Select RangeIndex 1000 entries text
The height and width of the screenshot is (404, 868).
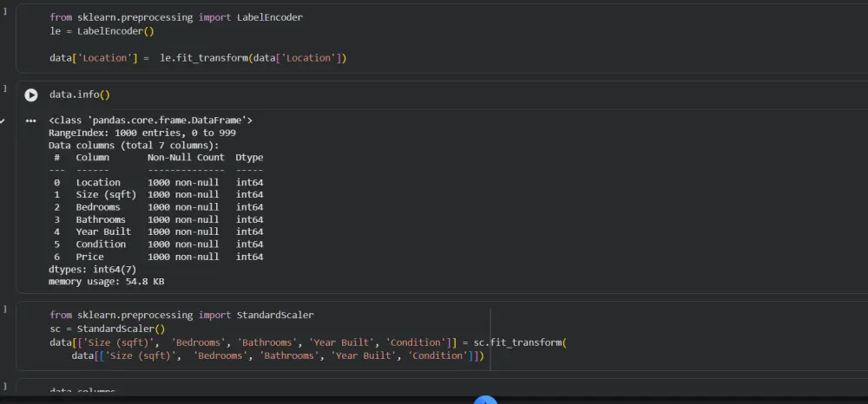pyautogui.click(x=142, y=133)
